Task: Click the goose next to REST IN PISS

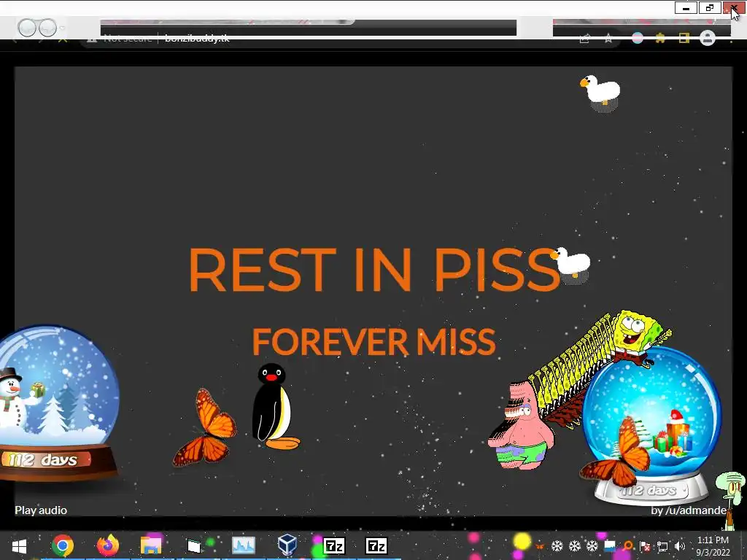Action: pos(570,265)
